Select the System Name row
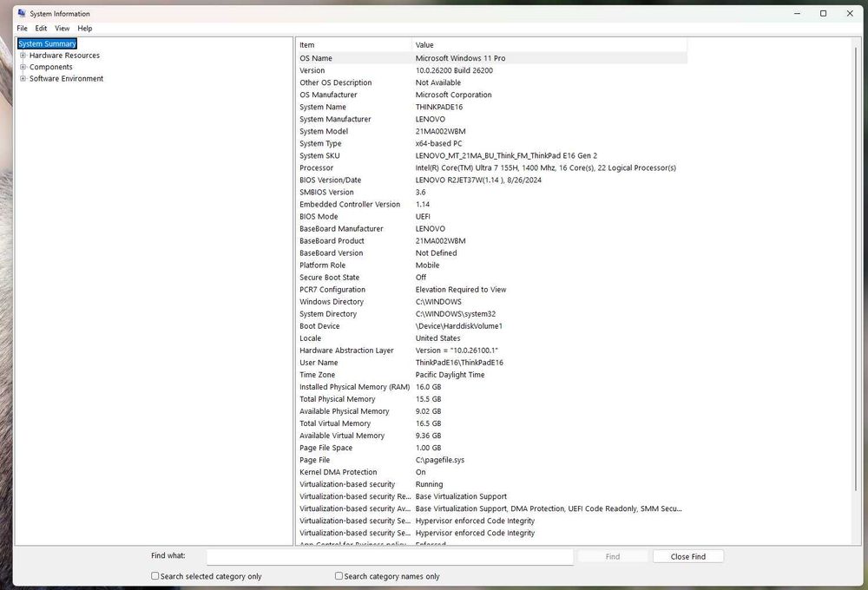This screenshot has height=590, width=868. (491, 107)
